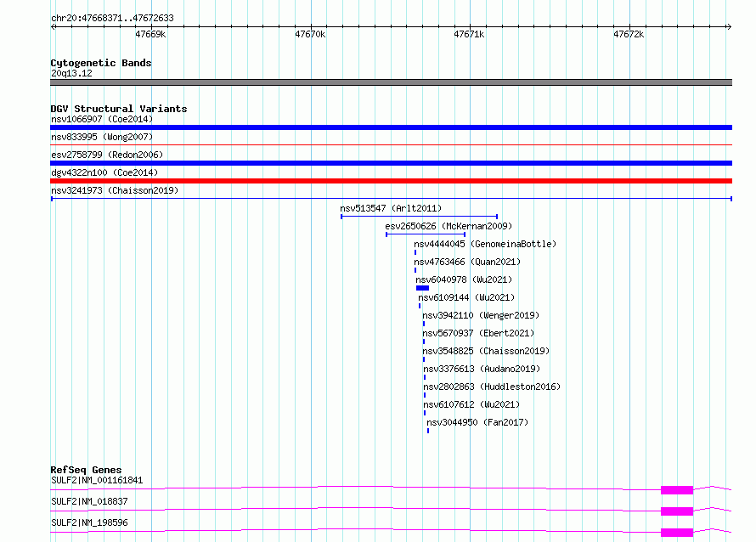Open the esv2758799 (Redon2006) variant label
The width and height of the screenshot is (756, 542).
click(x=107, y=155)
